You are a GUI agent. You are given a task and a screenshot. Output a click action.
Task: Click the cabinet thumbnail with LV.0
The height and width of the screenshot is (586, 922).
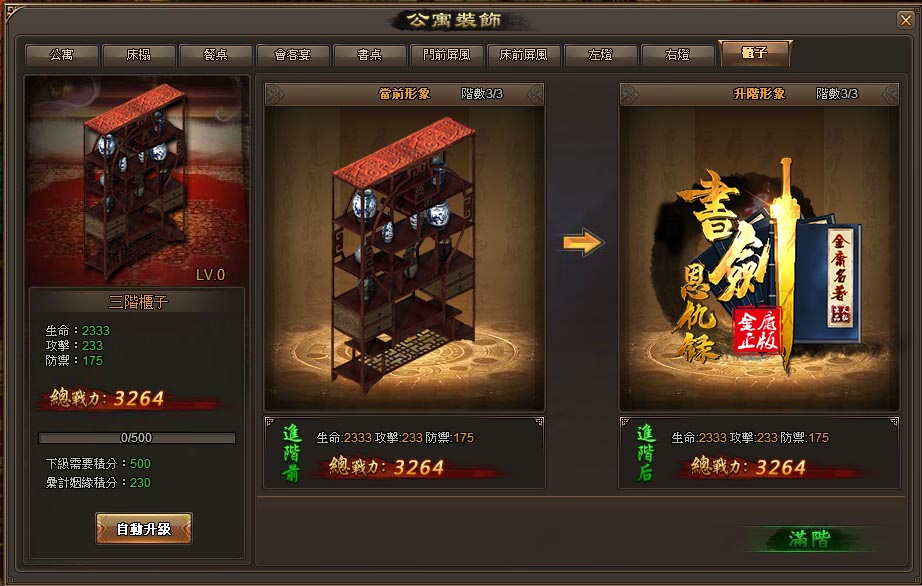point(137,180)
